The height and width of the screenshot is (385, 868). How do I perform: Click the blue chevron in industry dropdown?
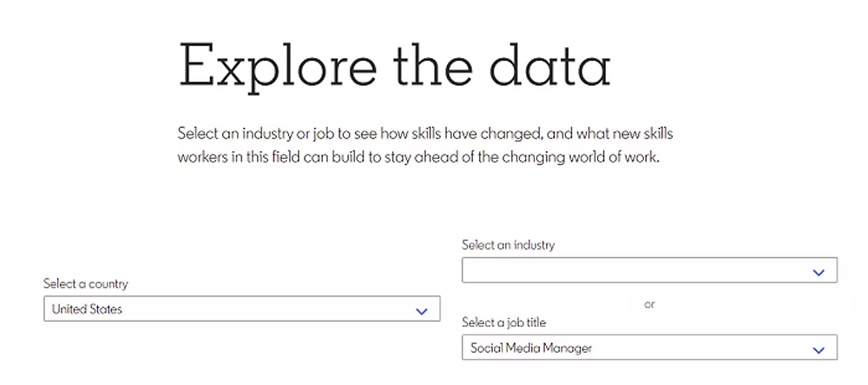coord(819,273)
